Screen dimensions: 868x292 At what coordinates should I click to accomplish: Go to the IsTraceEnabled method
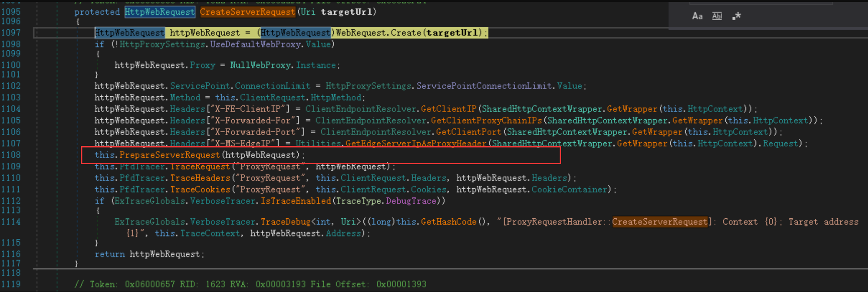tap(295, 201)
